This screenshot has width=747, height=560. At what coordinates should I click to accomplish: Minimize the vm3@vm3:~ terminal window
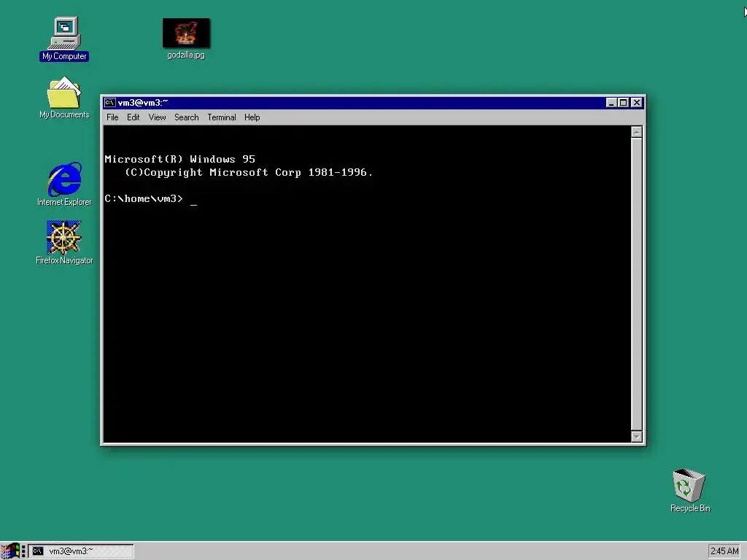(611, 102)
